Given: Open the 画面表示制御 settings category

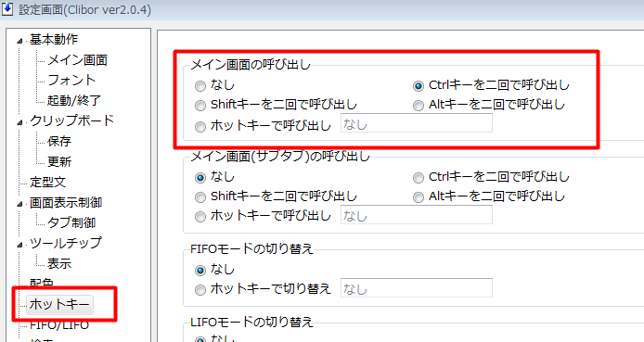Looking at the screenshot, I should tap(66, 202).
